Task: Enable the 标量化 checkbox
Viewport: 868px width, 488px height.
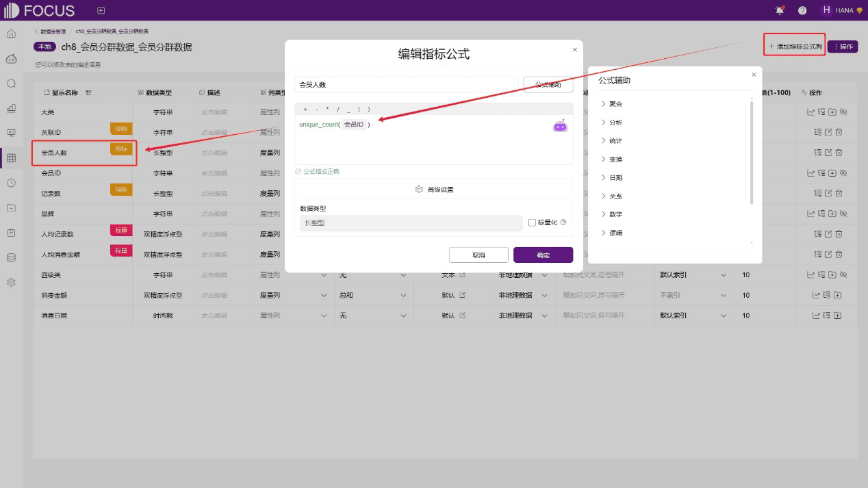Action: coord(532,222)
